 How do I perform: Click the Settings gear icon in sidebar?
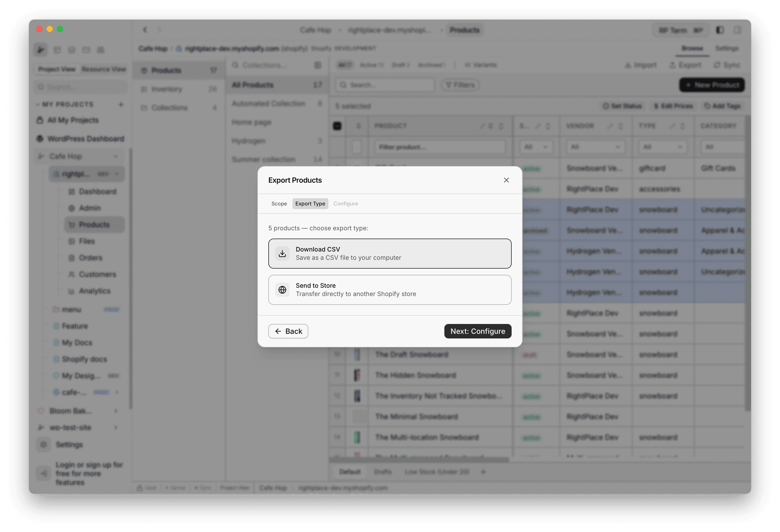[43, 444]
